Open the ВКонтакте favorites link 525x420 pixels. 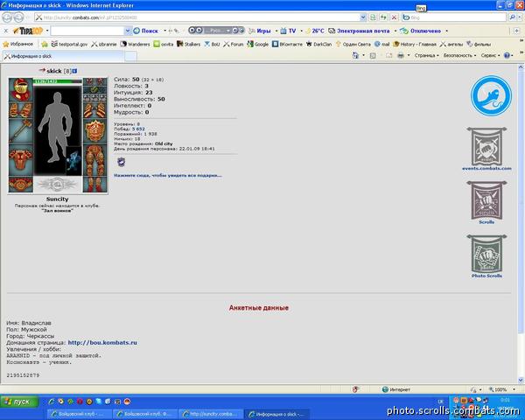click(287, 44)
